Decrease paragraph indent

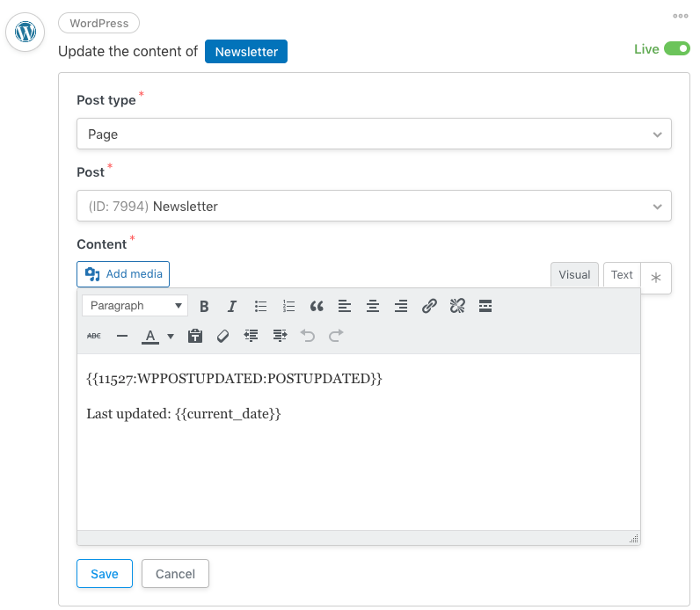[x=252, y=336]
